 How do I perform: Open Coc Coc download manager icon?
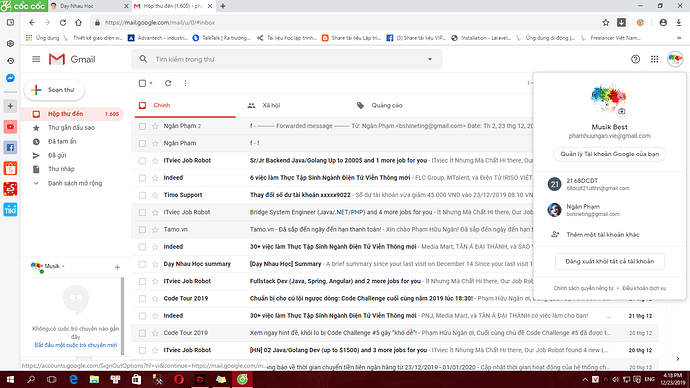pyautogui.click(x=679, y=22)
